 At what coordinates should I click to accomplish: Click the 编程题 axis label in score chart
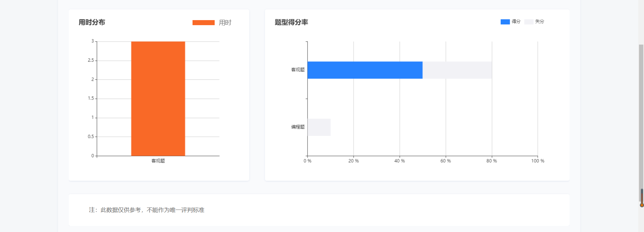pyautogui.click(x=298, y=127)
